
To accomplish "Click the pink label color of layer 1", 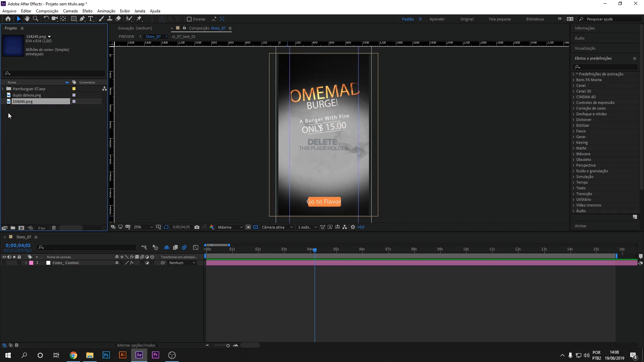I will 31,263.
